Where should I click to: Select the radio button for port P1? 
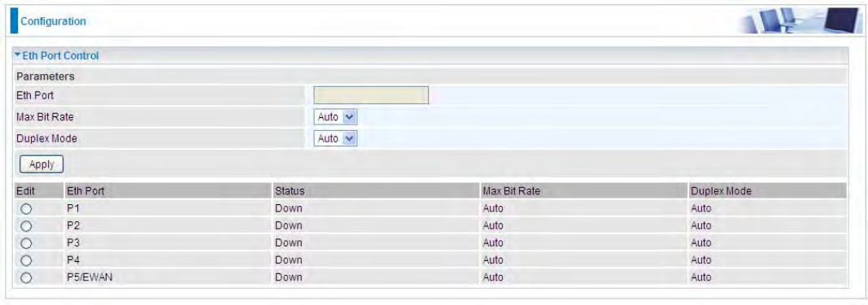pos(26,209)
